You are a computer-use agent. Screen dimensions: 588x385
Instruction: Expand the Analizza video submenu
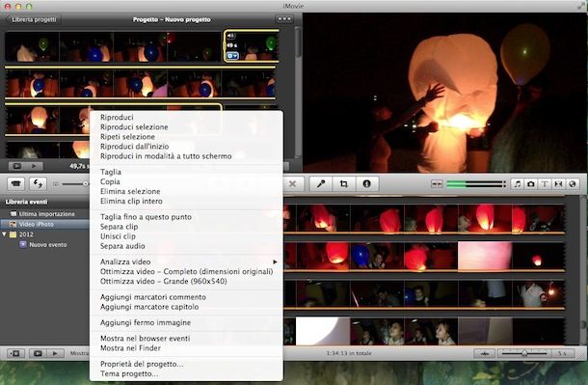[x=186, y=261]
